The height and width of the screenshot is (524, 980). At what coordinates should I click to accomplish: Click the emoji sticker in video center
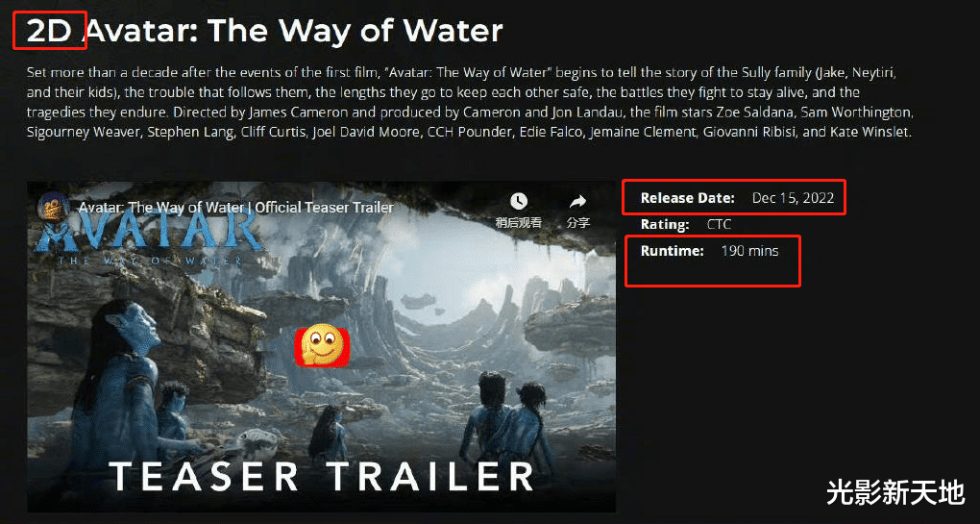(x=321, y=346)
